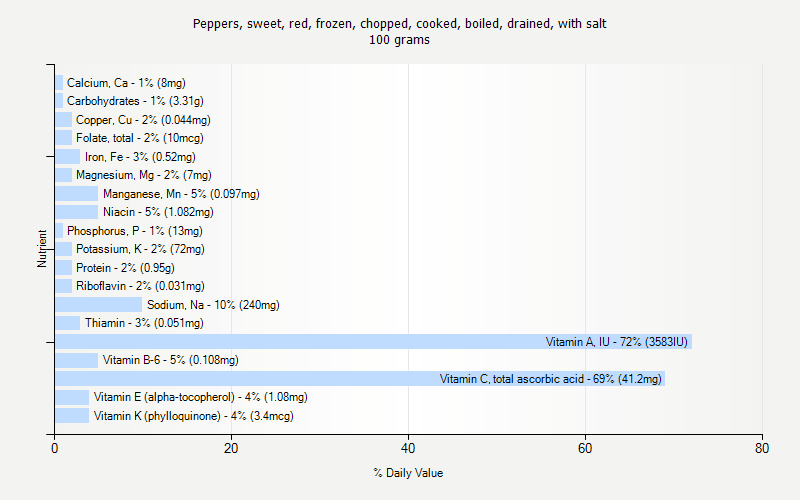Click 'Riboflavin - 2% (0.031mg)' label
Screen dimensions: 800x500
pos(140,286)
